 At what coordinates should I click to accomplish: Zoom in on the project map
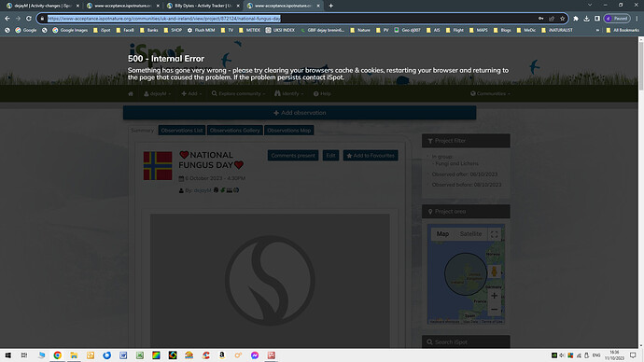494,296
